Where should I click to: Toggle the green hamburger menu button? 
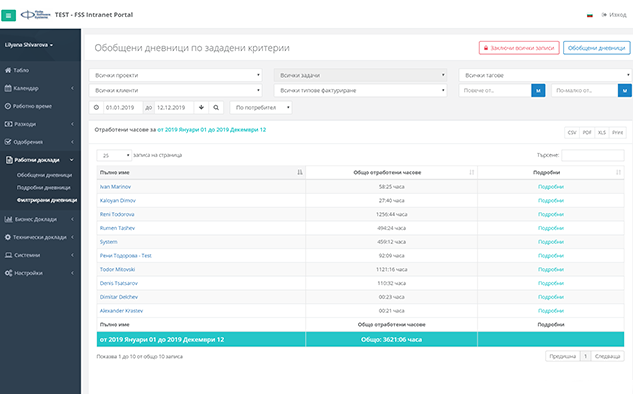8,15
